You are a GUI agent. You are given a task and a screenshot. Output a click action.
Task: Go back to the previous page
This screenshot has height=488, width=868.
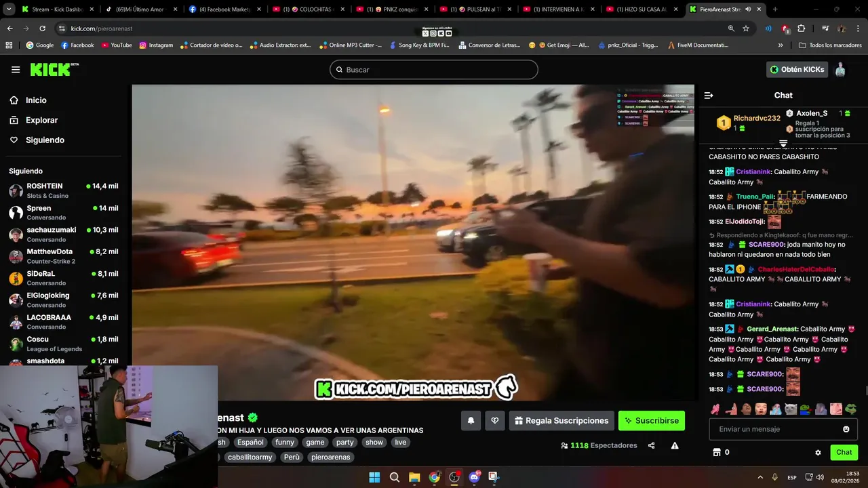click(9, 28)
